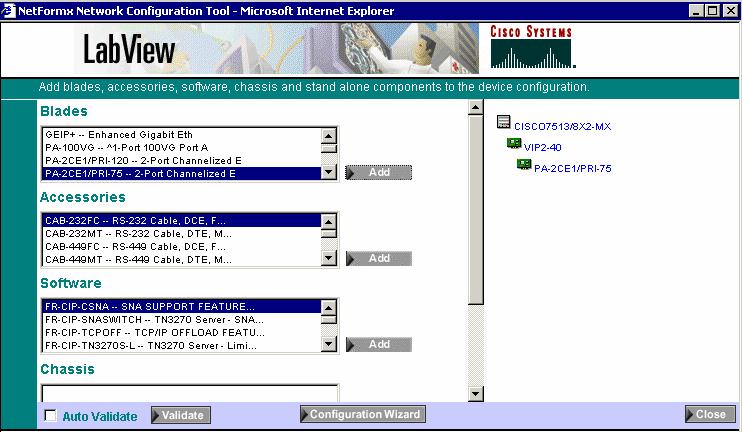Click the Cisco Systems logo
Image resolution: width=742 pixels, height=432 pixels.
(533, 47)
